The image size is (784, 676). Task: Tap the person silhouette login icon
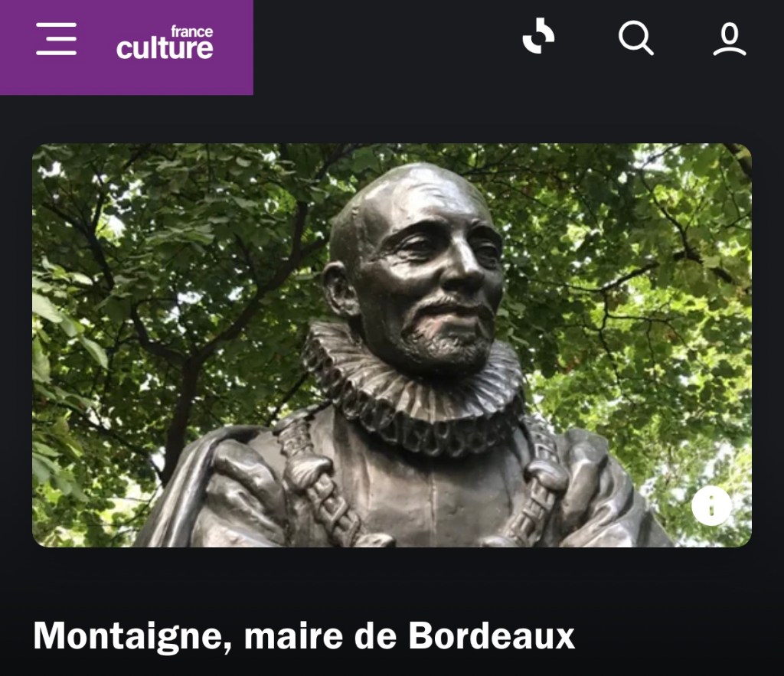730,38
